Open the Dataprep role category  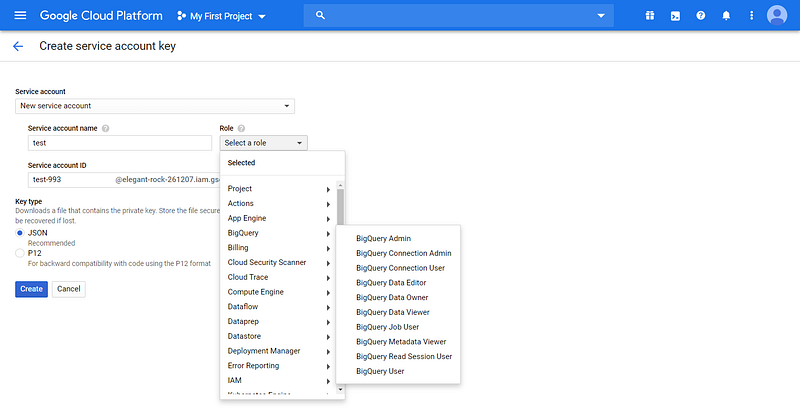click(x=279, y=322)
